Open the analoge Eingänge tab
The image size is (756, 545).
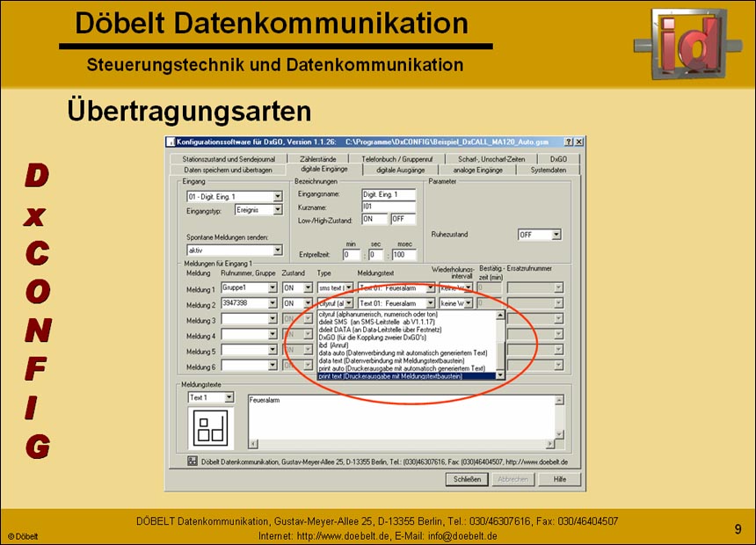[x=477, y=170]
